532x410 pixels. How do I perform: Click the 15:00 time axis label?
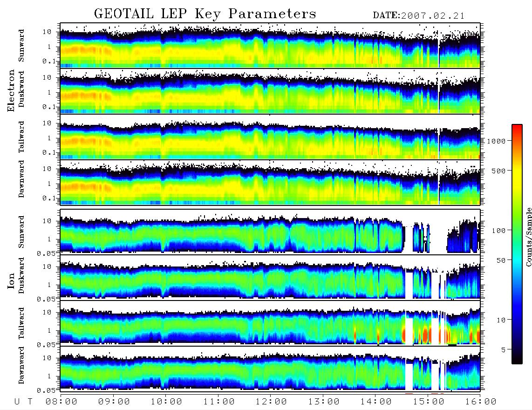point(429,402)
